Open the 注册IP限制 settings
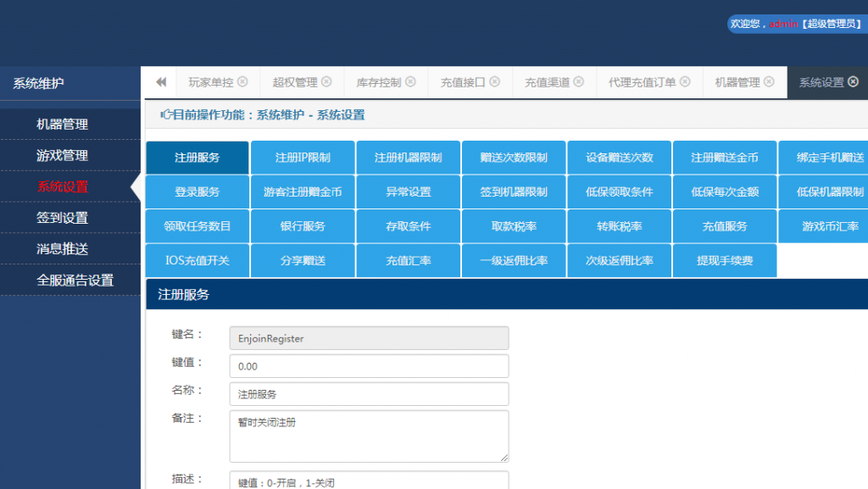The height and width of the screenshot is (489, 868). pyautogui.click(x=303, y=157)
